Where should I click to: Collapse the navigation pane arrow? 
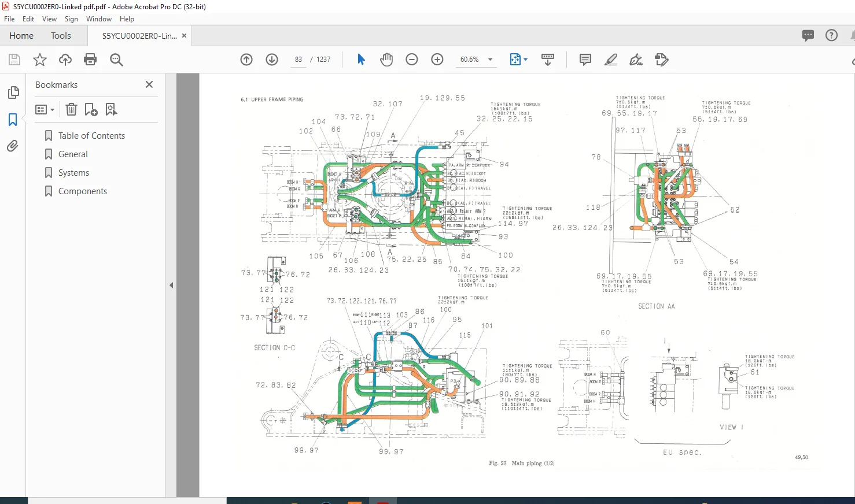point(171,285)
